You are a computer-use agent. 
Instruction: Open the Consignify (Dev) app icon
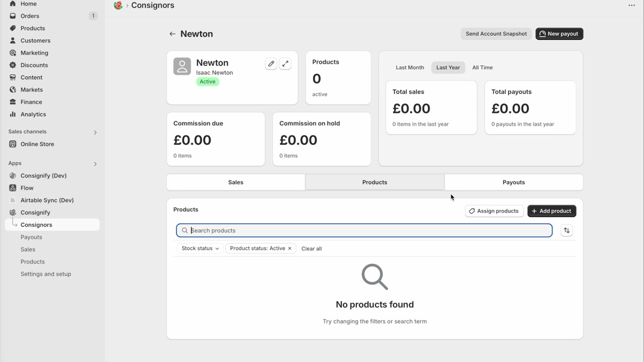(x=13, y=176)
